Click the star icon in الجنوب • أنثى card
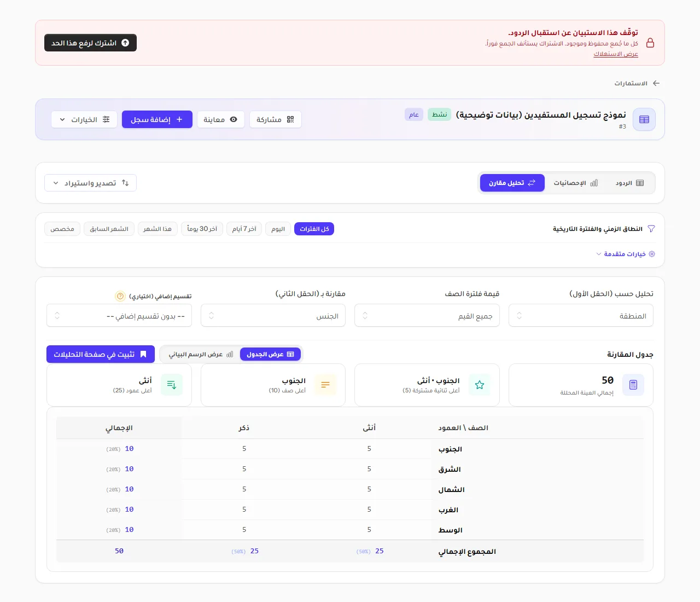This screenshot has height=602, width=700. [x=480, y=385]
